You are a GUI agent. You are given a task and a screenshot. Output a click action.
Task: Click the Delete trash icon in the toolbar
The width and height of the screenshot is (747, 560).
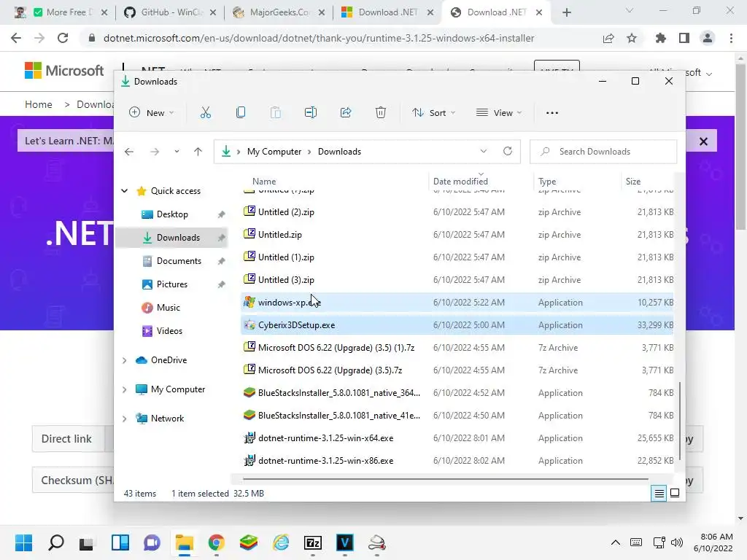click(381, 113)
